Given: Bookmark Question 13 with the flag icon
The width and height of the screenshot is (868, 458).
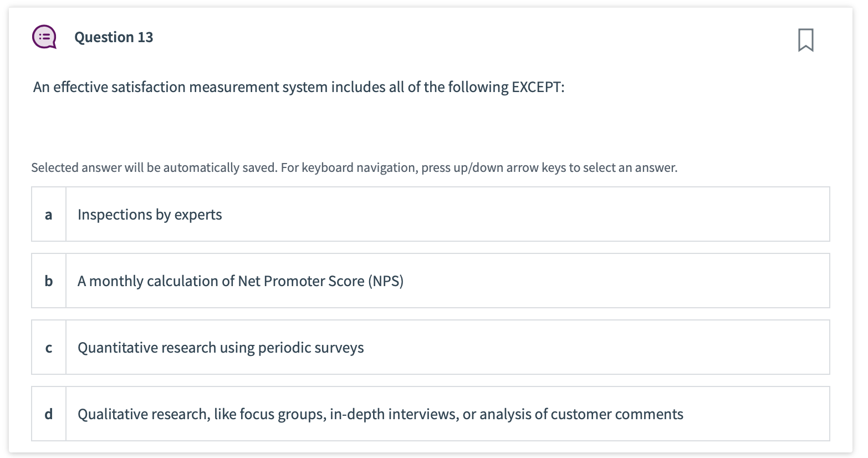Looking at the screenshot, I should (805, 40).
